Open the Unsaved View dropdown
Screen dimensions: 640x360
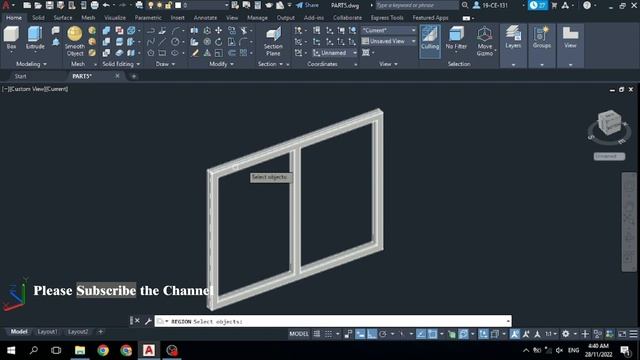click(x=389, y=41)
